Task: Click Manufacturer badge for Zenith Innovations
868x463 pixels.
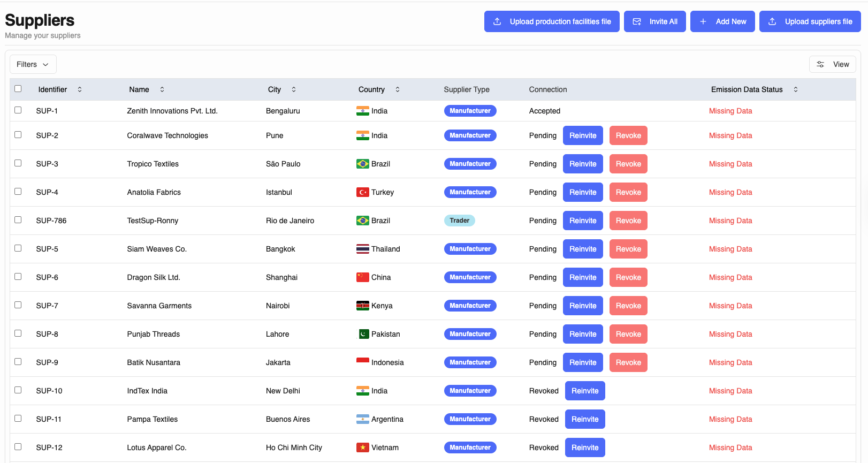Action: point(470,111)
